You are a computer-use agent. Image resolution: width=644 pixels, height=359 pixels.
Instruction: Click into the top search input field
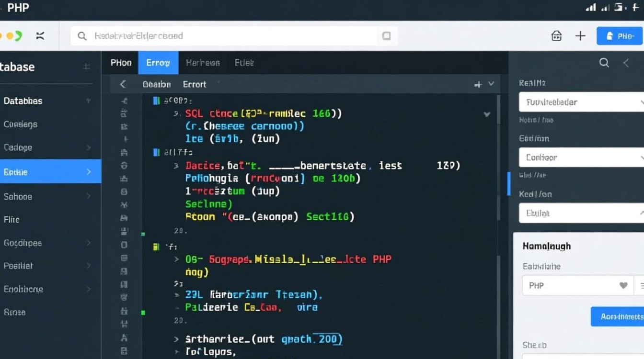pos(230,36)
